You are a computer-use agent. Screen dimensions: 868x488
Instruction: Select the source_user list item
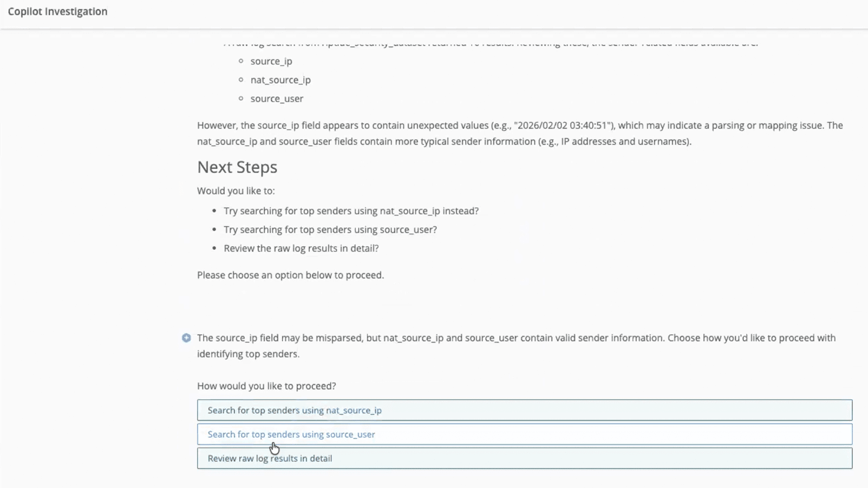(277, 98)
